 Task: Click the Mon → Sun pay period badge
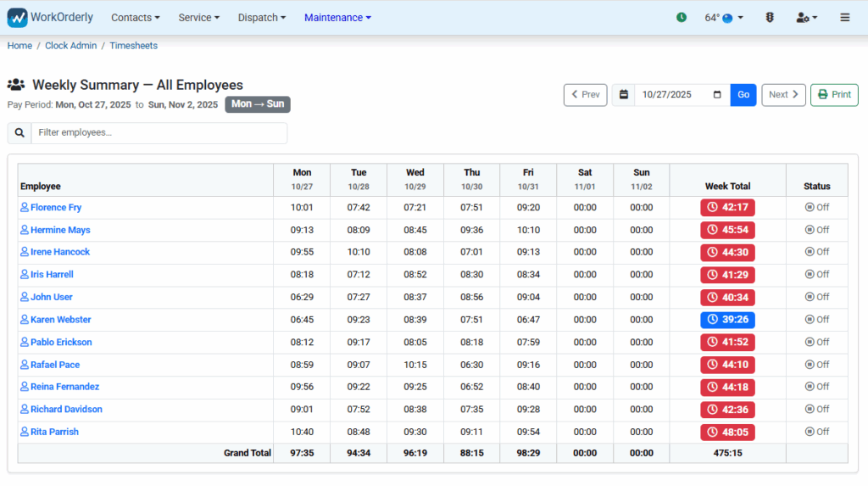[258, 104]
